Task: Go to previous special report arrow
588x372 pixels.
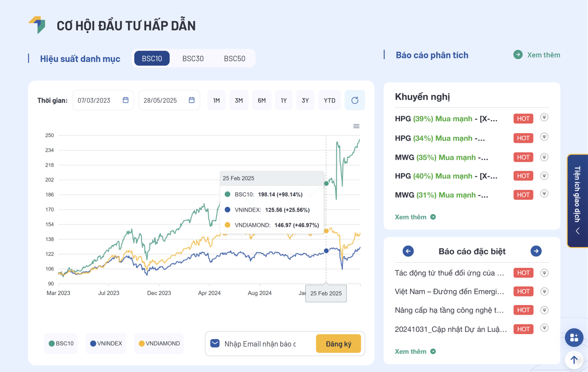Action: (x=408, y=251)
